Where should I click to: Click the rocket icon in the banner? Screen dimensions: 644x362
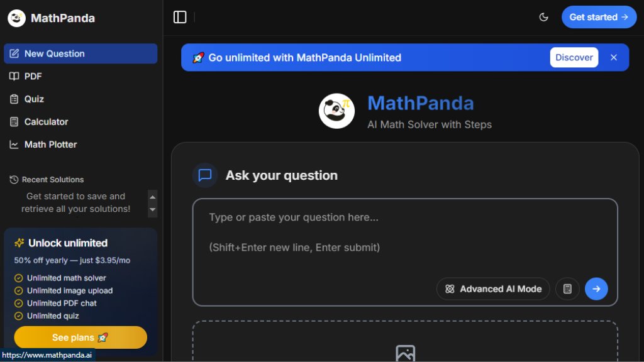[x=198, y=58]
